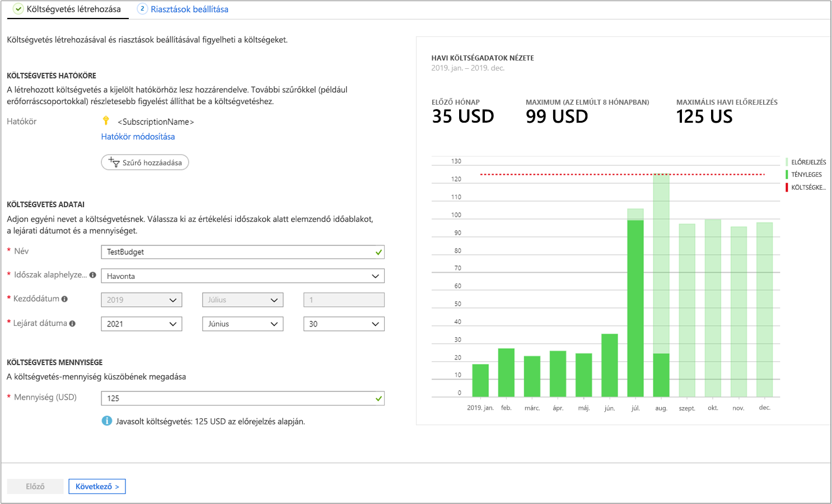Click the TÉNYLEGES legend green swatch
The height and width of the screenshot is (504, 832).
pos(787,175)
